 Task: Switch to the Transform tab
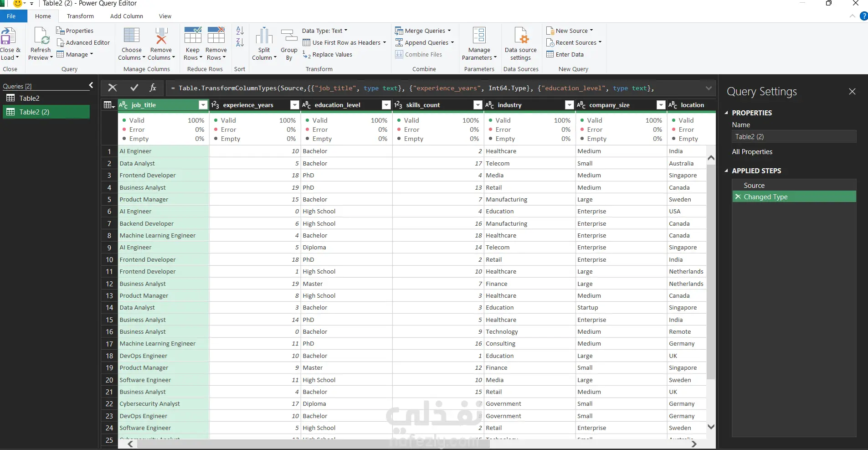(x=80, y=16)
